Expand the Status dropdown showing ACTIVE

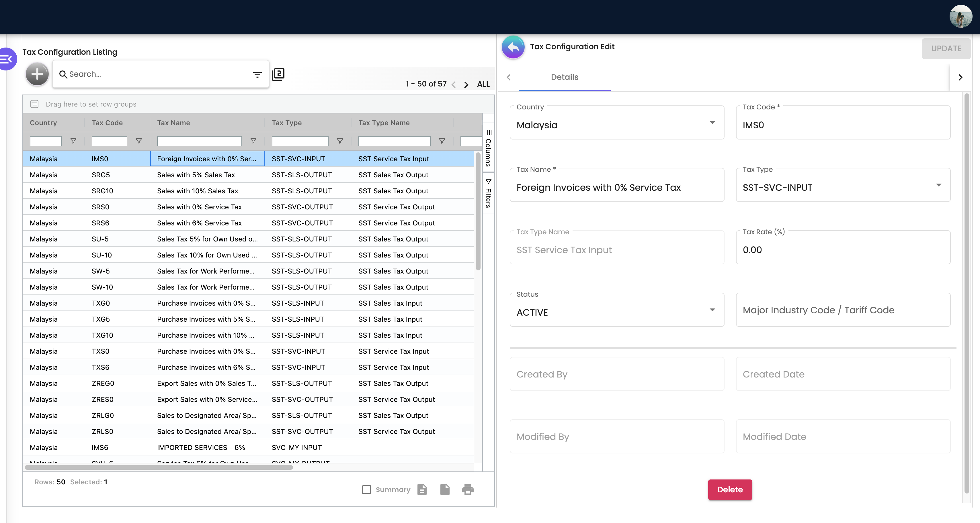click(x=617, y=310)
